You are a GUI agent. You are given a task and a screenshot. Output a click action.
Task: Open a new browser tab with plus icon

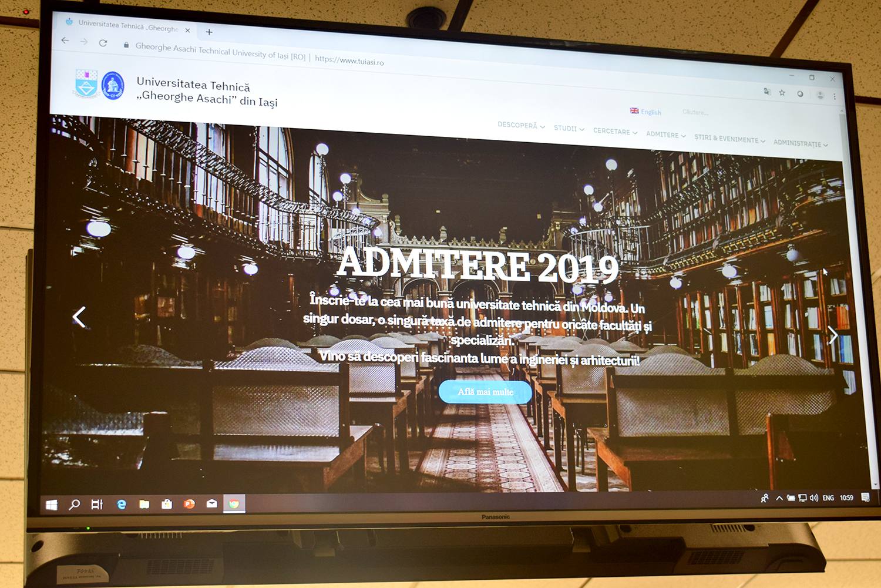click(x=209, y=32)
